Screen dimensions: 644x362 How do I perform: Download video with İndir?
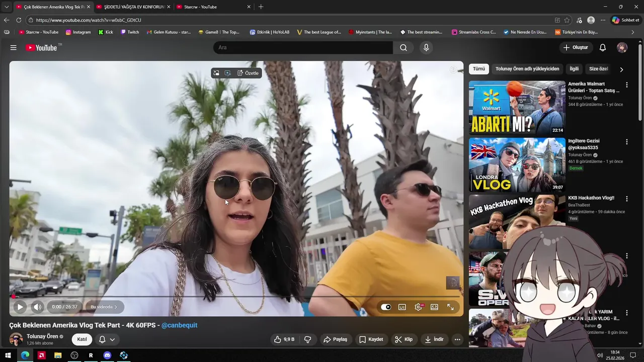pyautogui.click(x=434, y=339)
